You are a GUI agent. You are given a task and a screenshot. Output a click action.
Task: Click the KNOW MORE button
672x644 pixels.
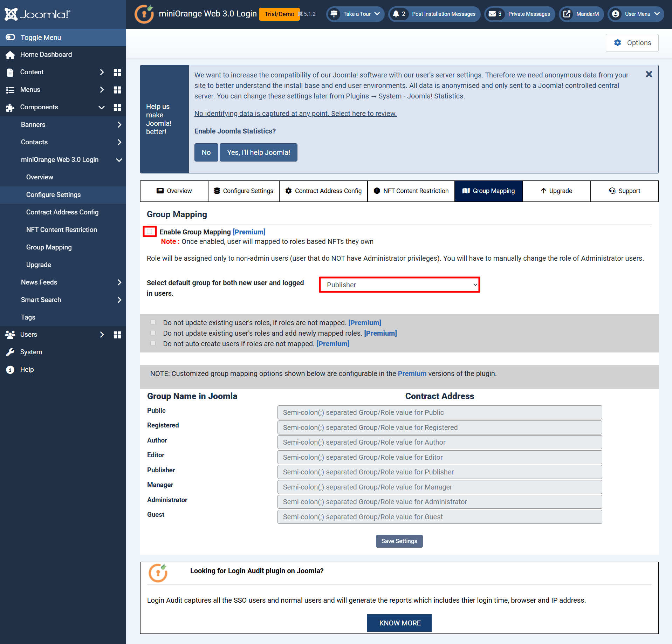[399, 623]
